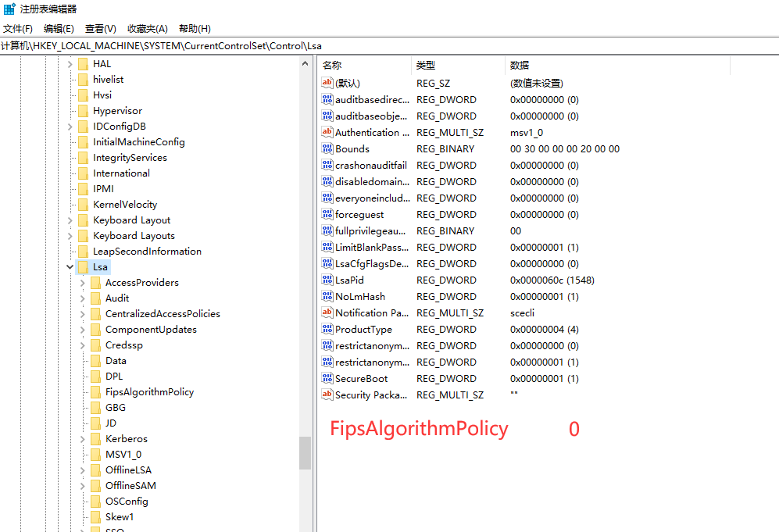Expand the OfflineLSA subkey
The image size is (779, 532).
(83, 470)
